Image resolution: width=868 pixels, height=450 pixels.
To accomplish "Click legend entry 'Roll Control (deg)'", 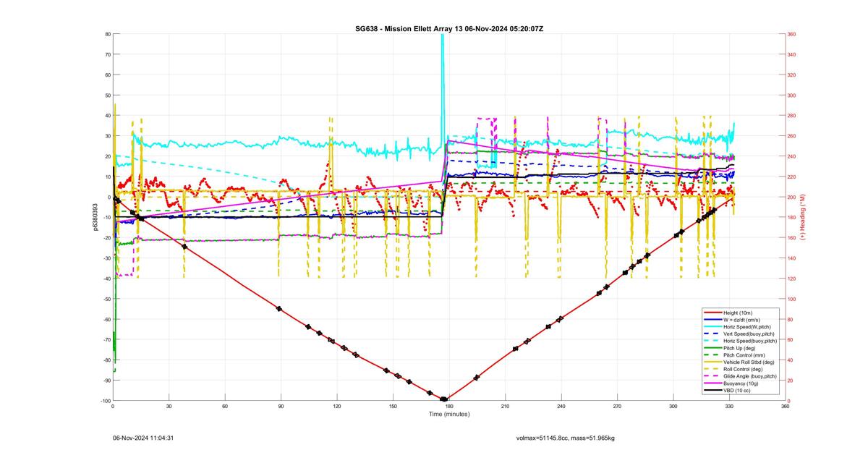I will coord(744,369).
